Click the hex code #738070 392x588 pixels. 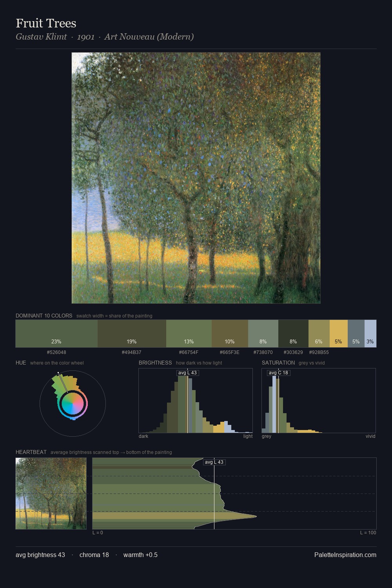263,352
